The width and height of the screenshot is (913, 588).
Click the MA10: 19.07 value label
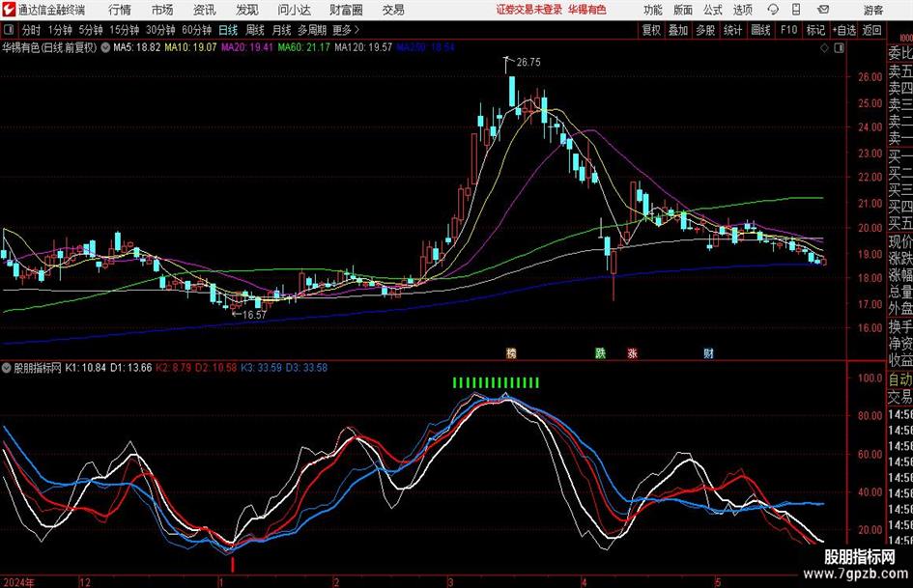point(191,47)
